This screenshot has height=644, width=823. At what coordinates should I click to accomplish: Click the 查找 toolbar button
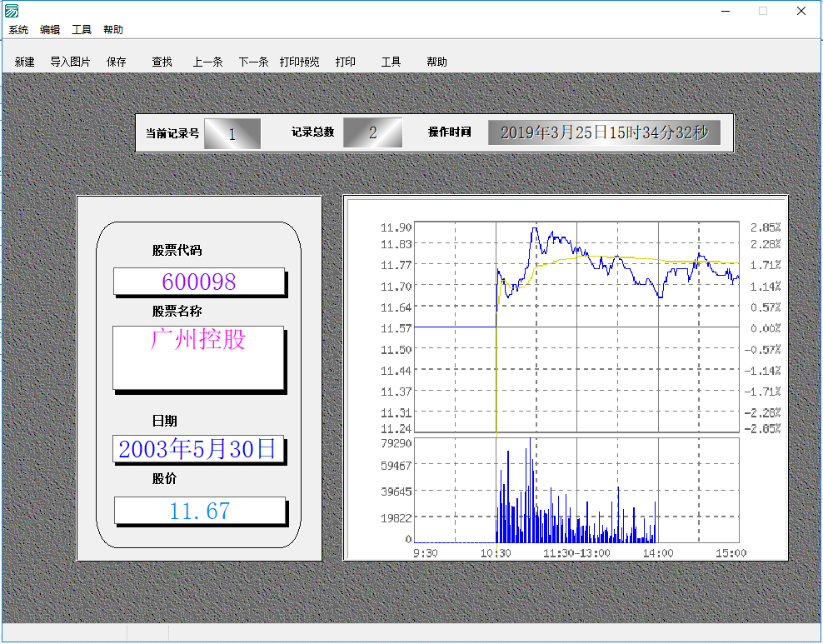(x=162, y=62)
